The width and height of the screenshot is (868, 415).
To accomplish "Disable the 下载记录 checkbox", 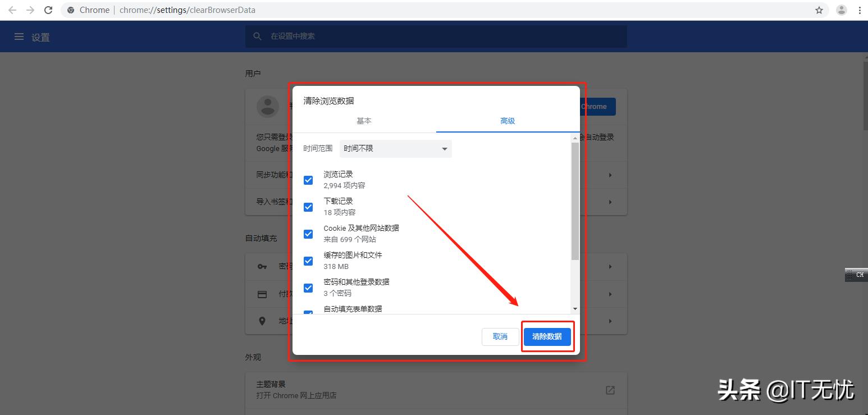I will point(308,207).
